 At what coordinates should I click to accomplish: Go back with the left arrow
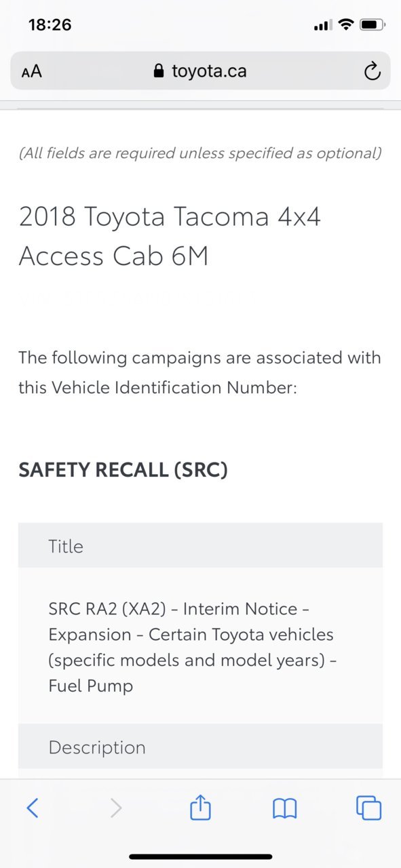coord(33,808)
